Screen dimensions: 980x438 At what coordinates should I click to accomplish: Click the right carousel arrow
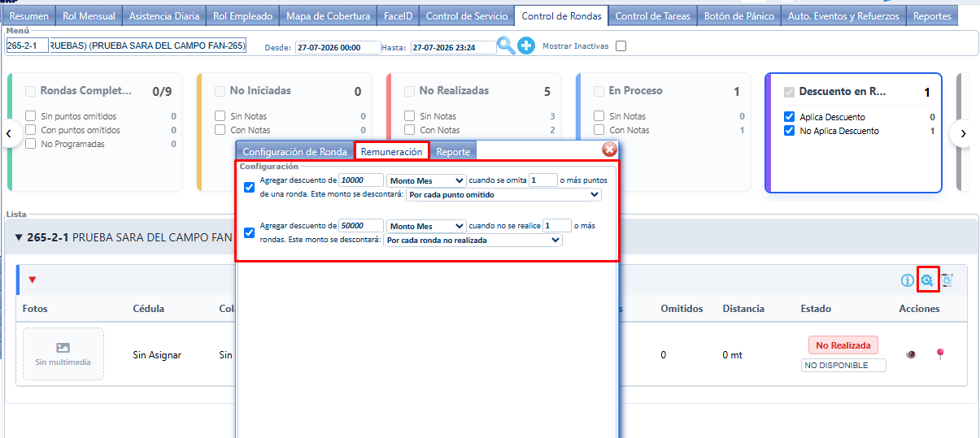tap(963, 132)
